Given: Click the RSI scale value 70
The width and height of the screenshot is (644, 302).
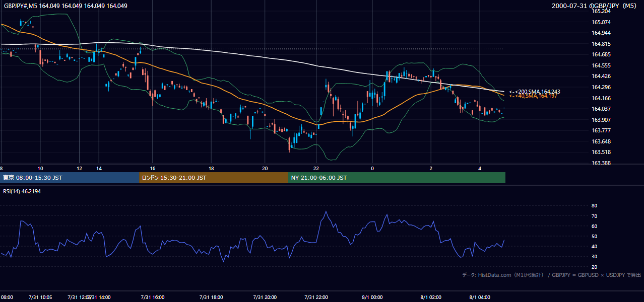Looking at the screenshot, I should pos(594,216).
